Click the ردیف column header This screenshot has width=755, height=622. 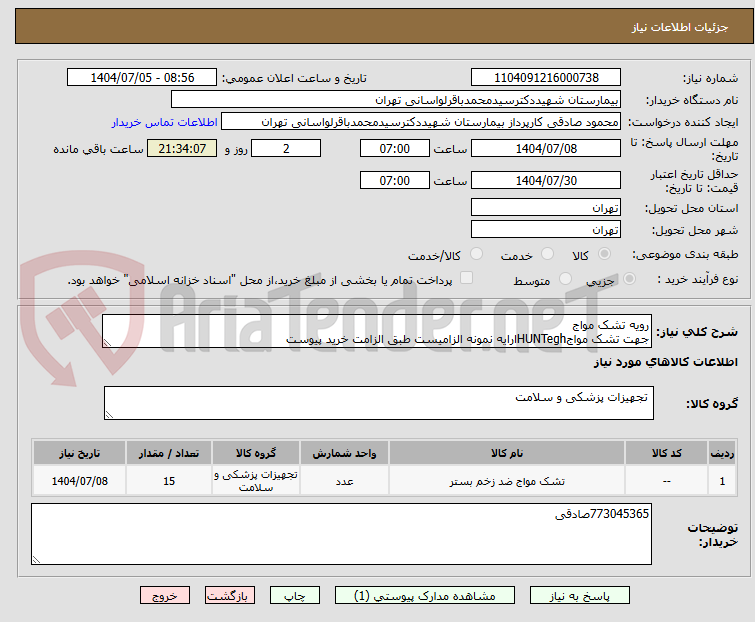tap(722, 453)
